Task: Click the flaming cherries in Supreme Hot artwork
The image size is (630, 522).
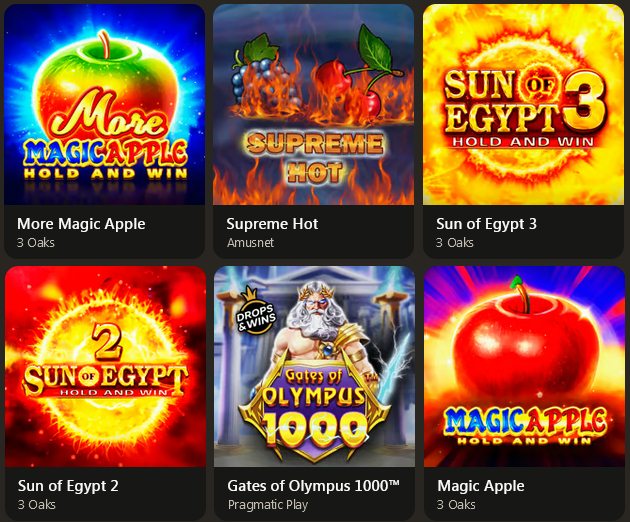Action: coord(354,88)
